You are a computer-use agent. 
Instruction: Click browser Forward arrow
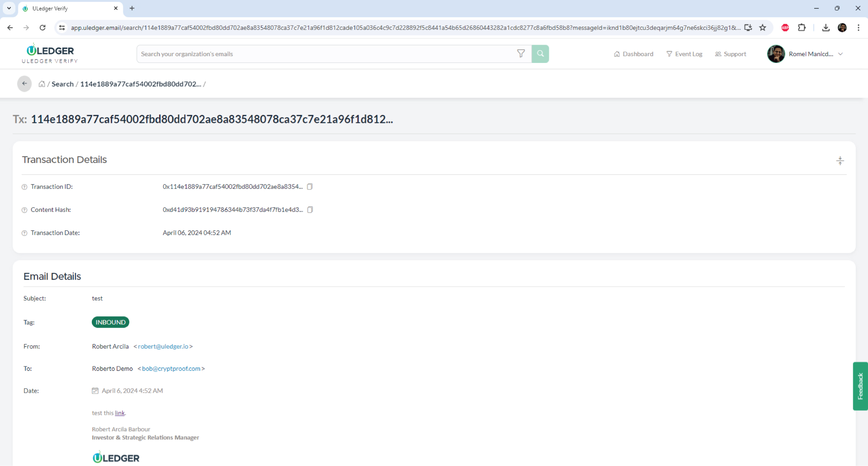click(26, 28)
